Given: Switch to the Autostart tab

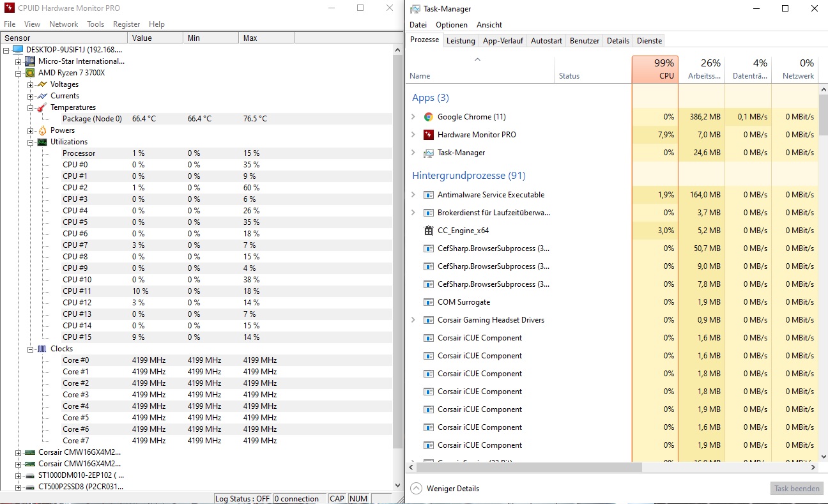Looking at the screenshot, I should [546, 41].
